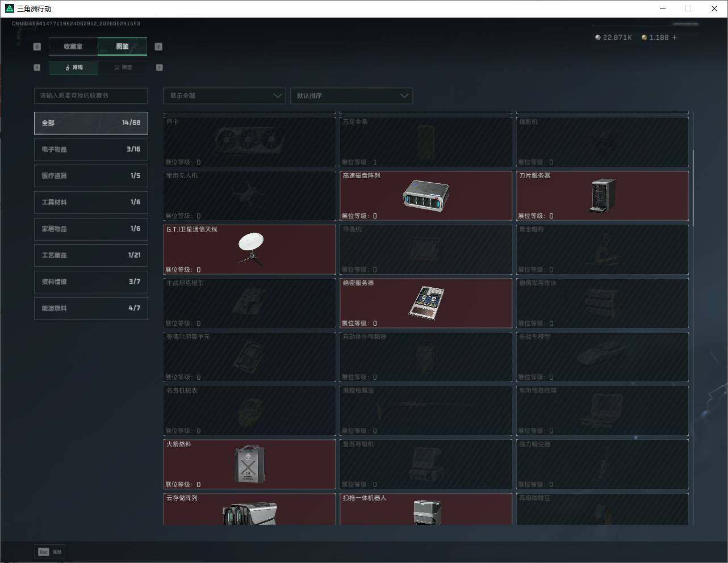Image resolution: width=728 pixels, height=563 pixels.
Task: Click the G.T.I卫星通信天线 satellite antenna item
Action: point(249,249)
